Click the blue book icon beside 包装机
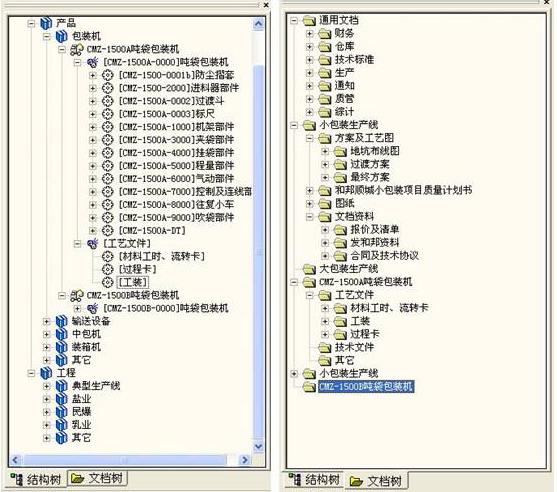Screen dimensions: 557x492 pyautogui.click(x=61, y=36)
